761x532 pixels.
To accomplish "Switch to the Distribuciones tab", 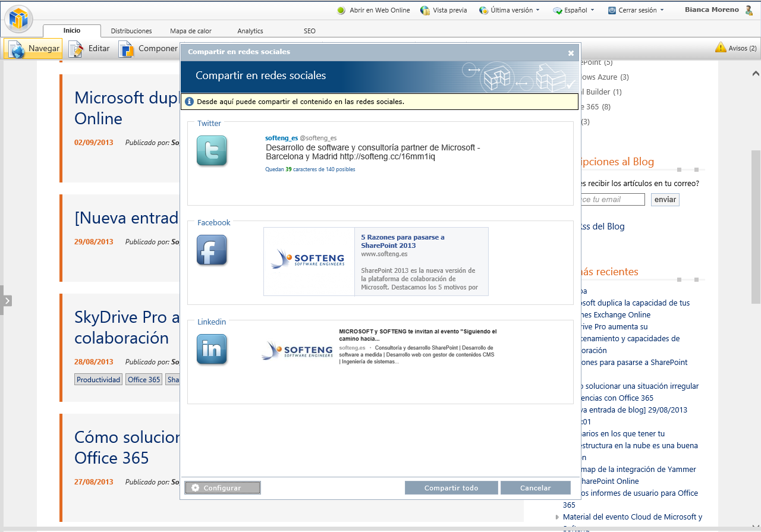I will click(x=131, y=31).
